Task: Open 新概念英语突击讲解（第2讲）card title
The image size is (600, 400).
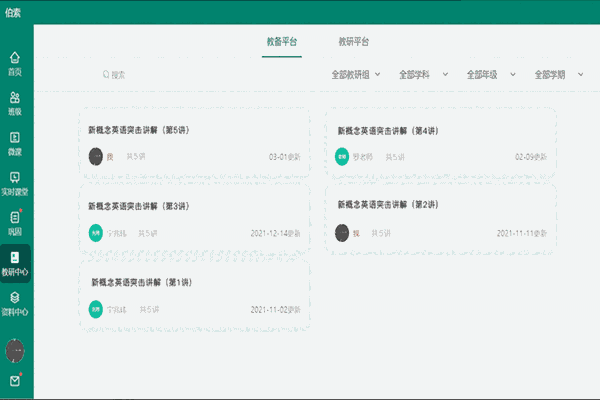Action: tap(388, 205)
